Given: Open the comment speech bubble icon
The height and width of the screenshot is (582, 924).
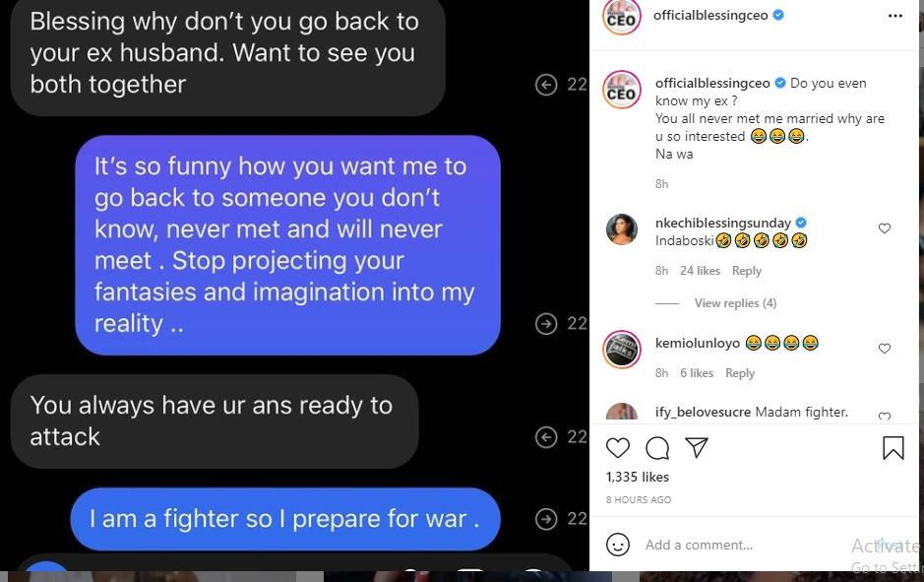Looking at the screenshot, I should (657, 448).
